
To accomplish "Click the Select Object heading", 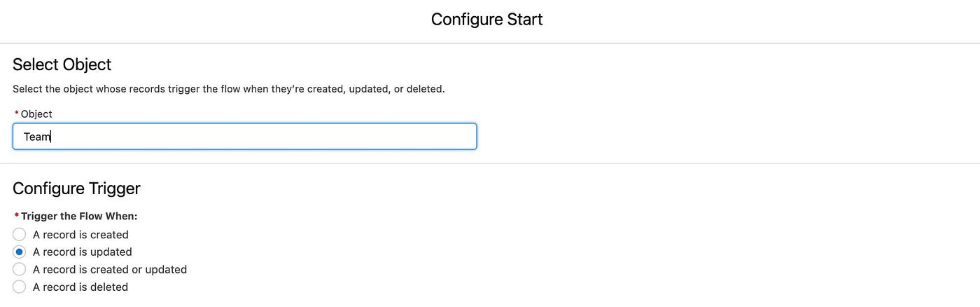I will pos(62,64).
